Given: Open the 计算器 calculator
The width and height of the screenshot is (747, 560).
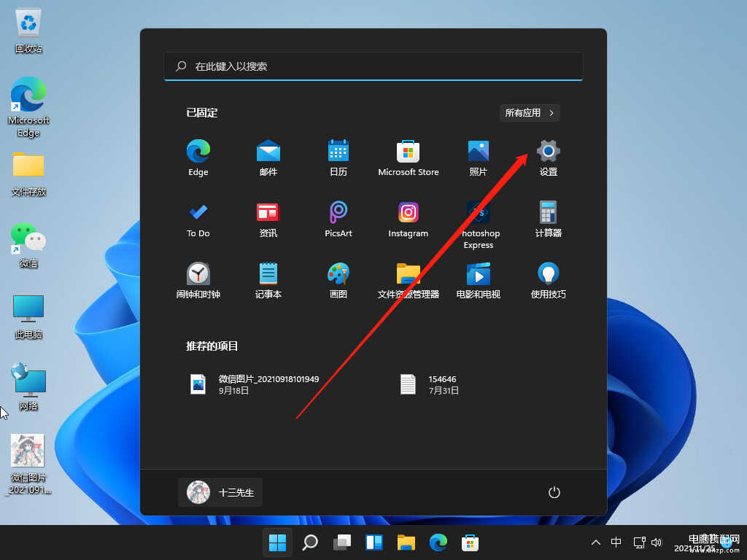Looking at the screenshot, I should (x=549, y=219).
